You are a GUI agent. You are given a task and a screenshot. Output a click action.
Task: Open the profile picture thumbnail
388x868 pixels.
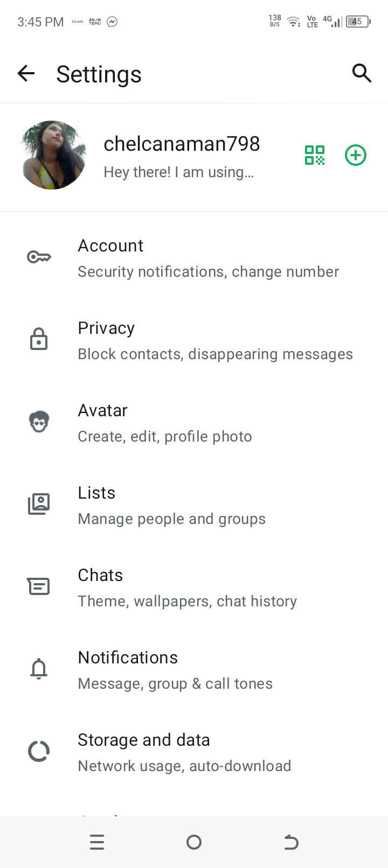coord(53,155)
